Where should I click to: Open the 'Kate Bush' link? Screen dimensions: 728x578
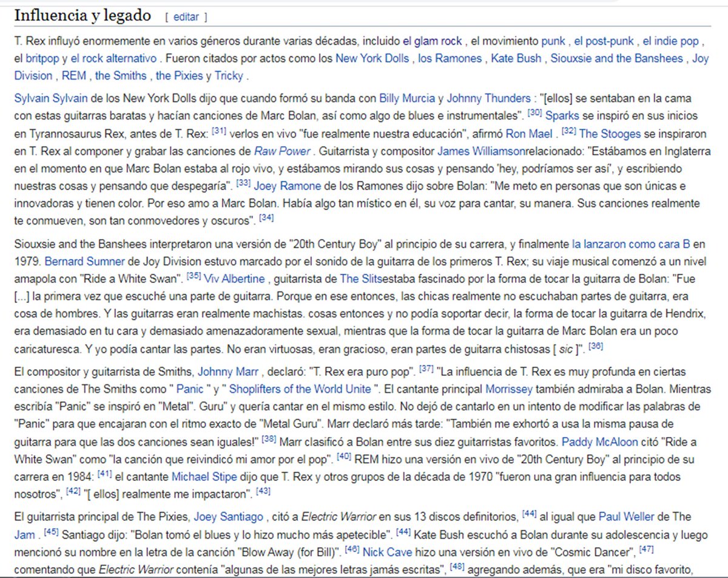click(516, 59)
